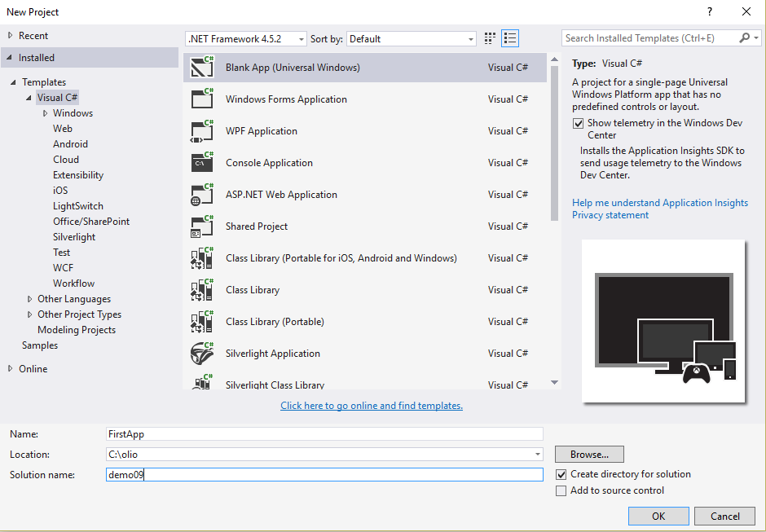Select the Silverlight category in tree
Screen dimensions: 766x532
pos(74,237)
